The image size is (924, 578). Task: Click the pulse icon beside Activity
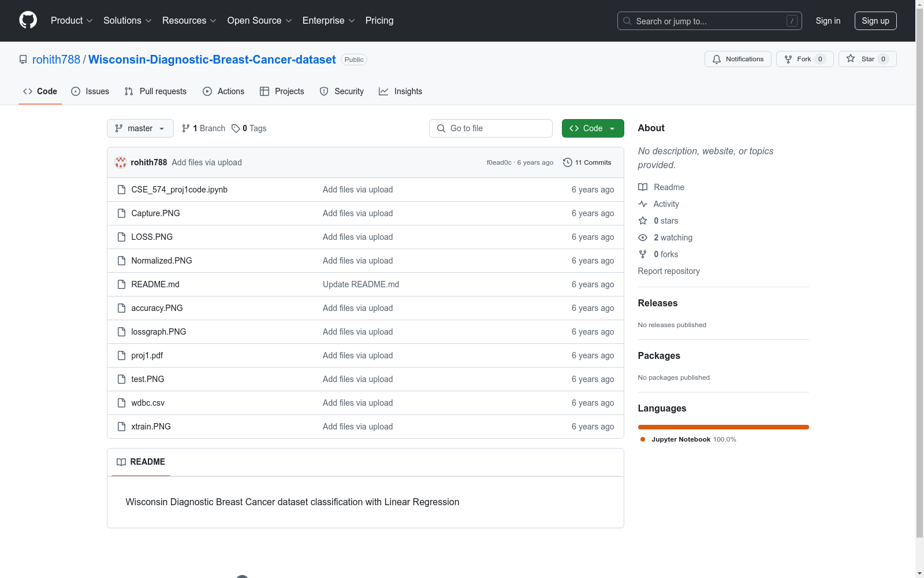point(643,204)
